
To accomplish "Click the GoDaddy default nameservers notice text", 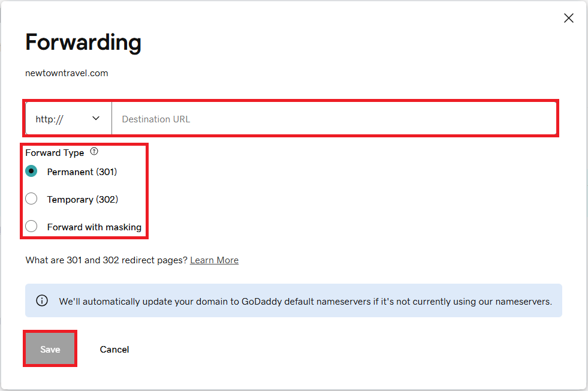I will 305,302.
